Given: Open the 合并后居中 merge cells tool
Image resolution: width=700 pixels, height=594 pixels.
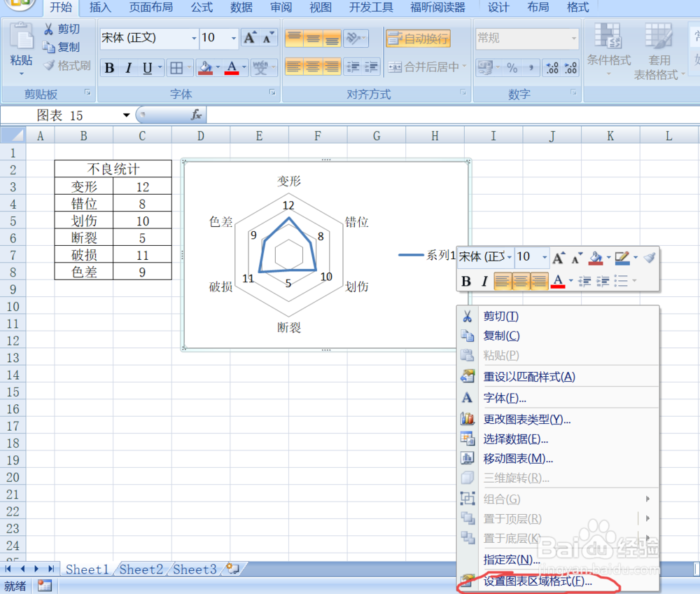Looking at the screenshot, I should coord(423,67).
